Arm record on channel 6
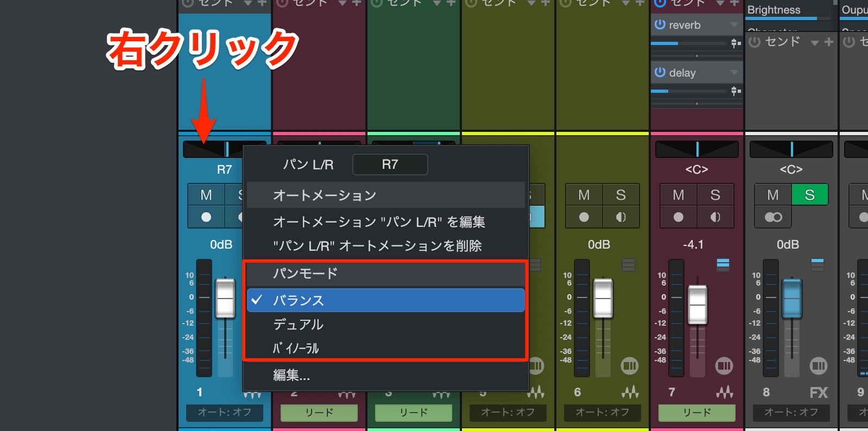The image size is (868, 431). [584, 217]
